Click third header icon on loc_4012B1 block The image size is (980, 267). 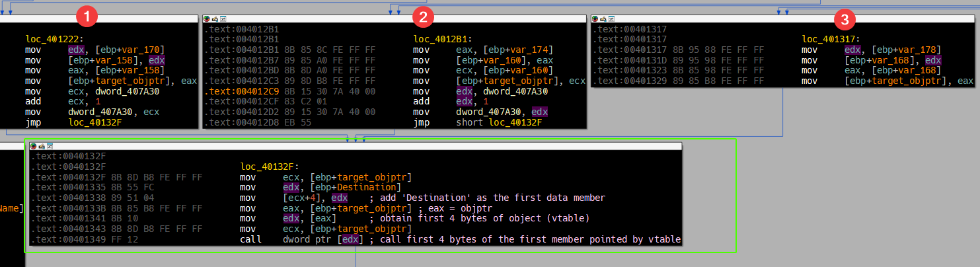(223, 19)
